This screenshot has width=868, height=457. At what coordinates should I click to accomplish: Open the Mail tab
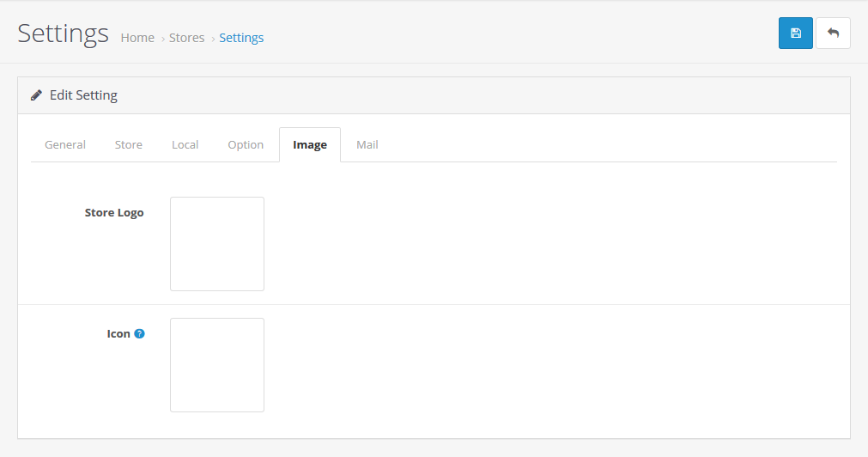367,144
